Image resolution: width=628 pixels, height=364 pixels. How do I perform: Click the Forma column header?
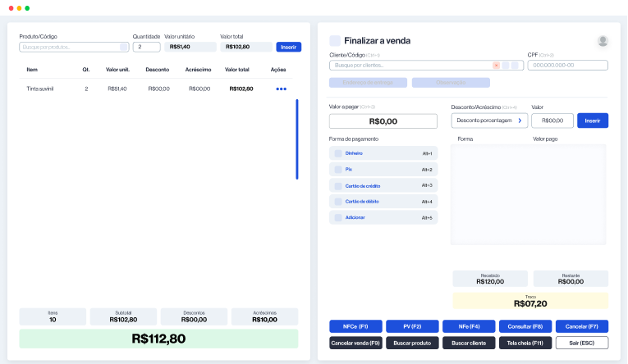tap(465, 139)
